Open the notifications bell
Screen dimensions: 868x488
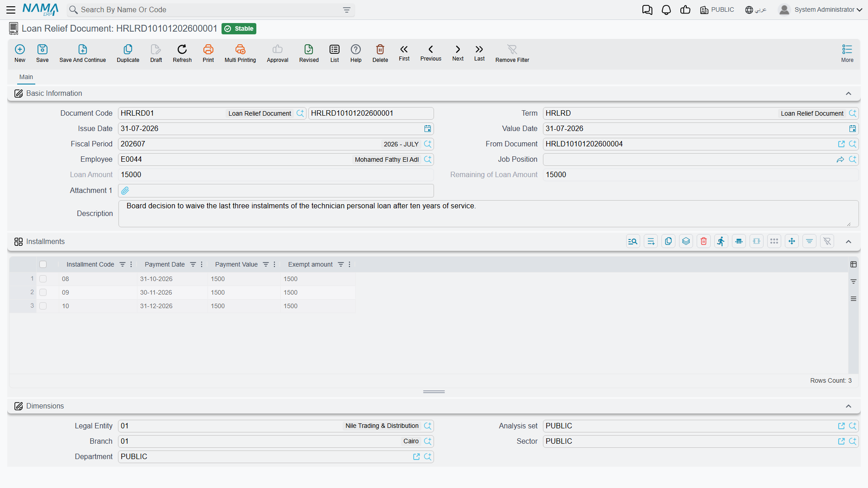666,9
